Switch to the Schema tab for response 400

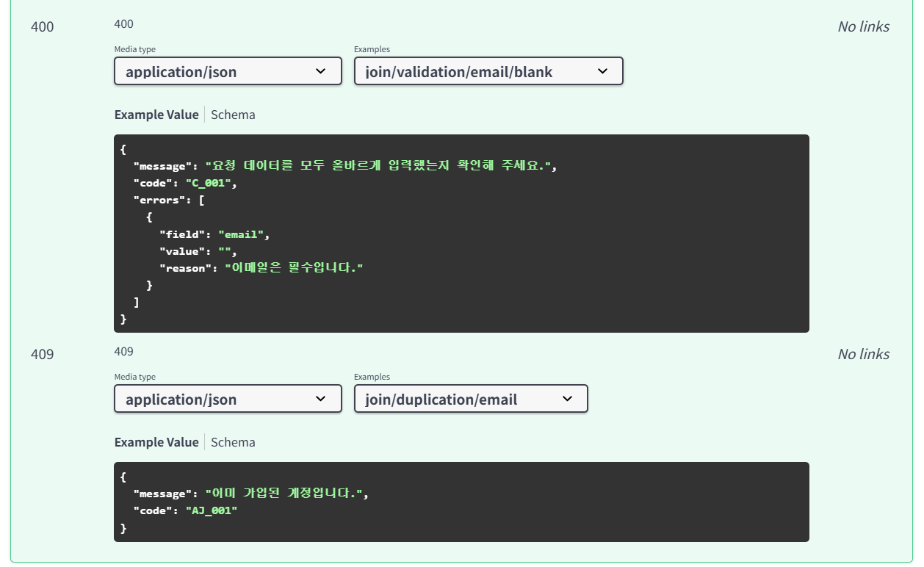coord(232,114)
